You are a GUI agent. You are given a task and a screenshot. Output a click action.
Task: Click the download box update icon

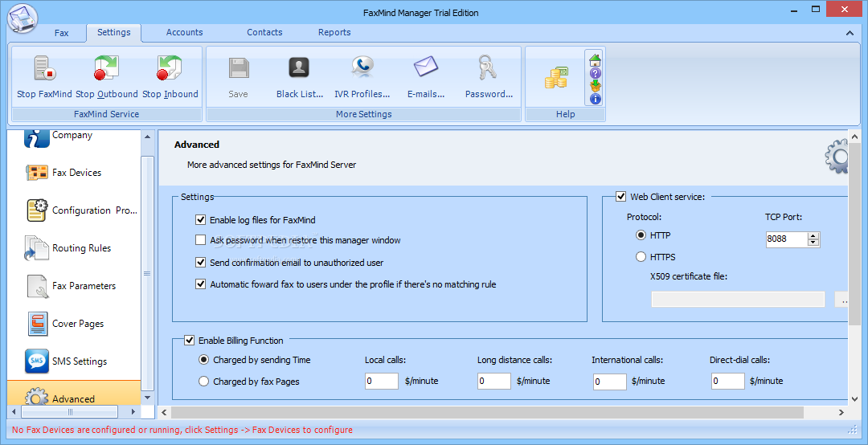click(x=595, y=86)
